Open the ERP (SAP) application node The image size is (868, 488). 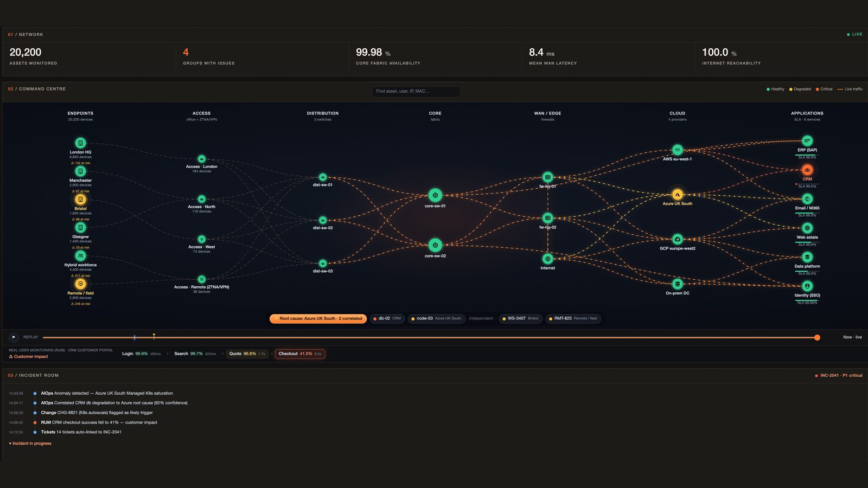[x=807, y=141]
